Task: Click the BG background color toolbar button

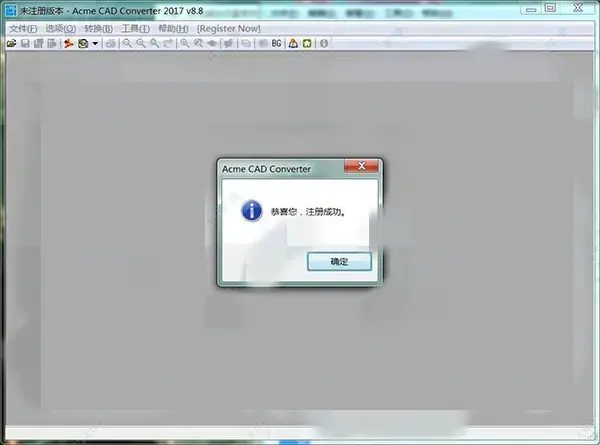Action: click(276, 44)
